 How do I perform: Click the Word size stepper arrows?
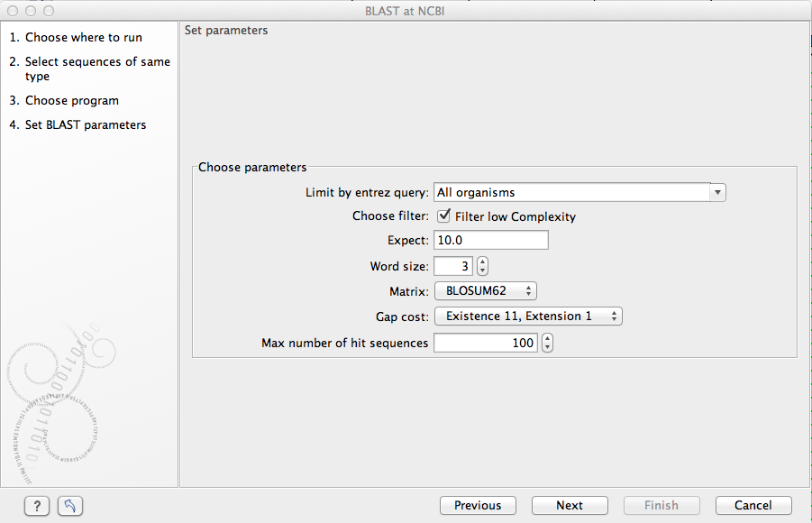click(482, 266)
